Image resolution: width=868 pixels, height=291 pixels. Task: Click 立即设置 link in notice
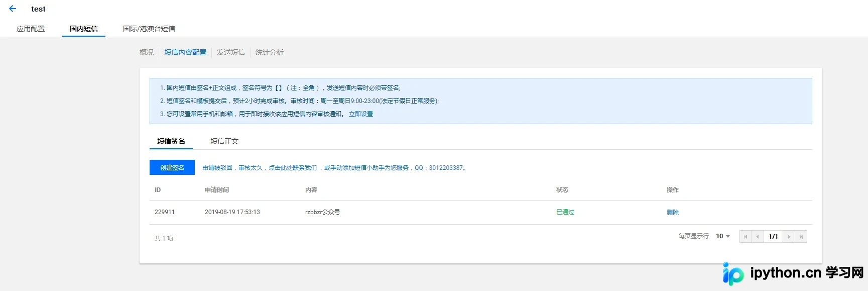point(361,114)
